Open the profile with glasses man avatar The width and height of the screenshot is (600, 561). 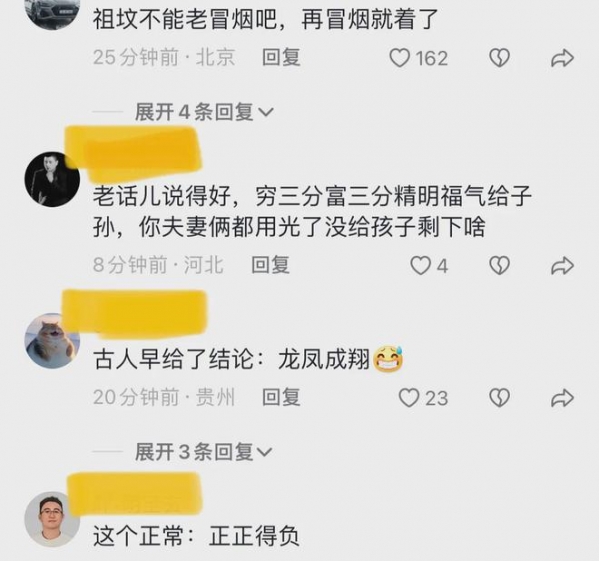click(52, 519)
